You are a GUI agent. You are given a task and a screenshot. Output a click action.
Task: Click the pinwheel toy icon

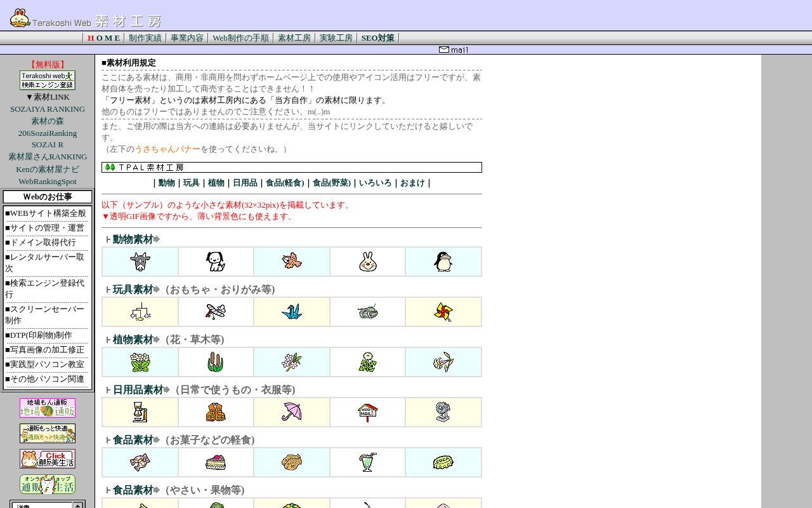443,312
